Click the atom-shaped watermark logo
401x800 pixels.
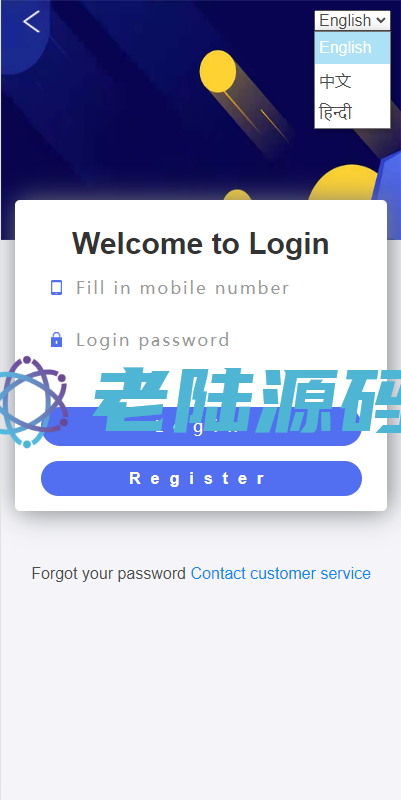click(x=34, y=402)
